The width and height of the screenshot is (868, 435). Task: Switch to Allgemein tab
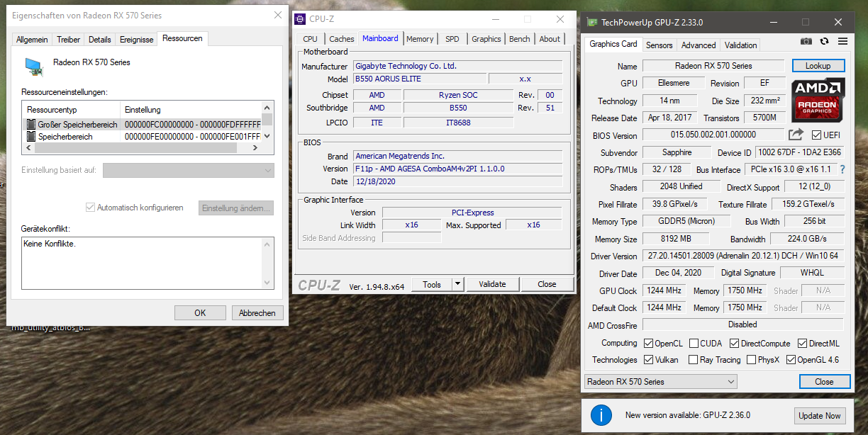[32, 40]
